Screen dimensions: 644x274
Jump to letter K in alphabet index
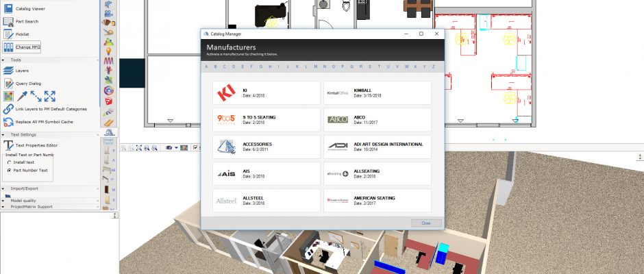(x=297, y=66)
